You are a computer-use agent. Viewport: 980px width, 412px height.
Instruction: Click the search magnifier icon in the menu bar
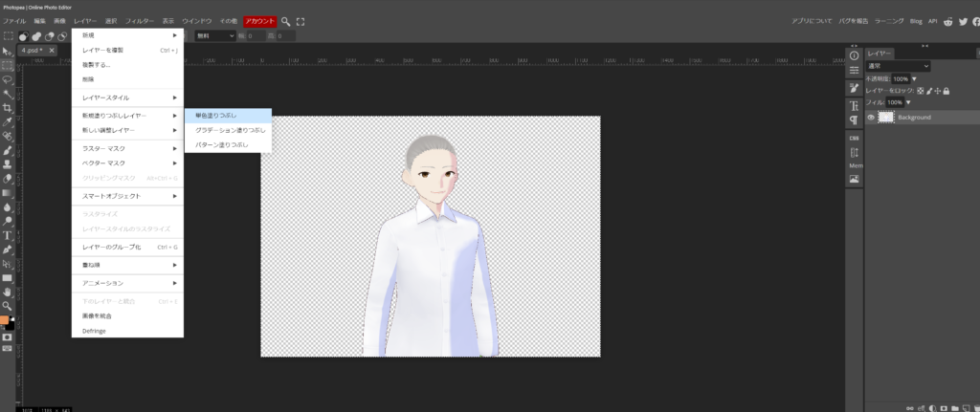(285, 20)
